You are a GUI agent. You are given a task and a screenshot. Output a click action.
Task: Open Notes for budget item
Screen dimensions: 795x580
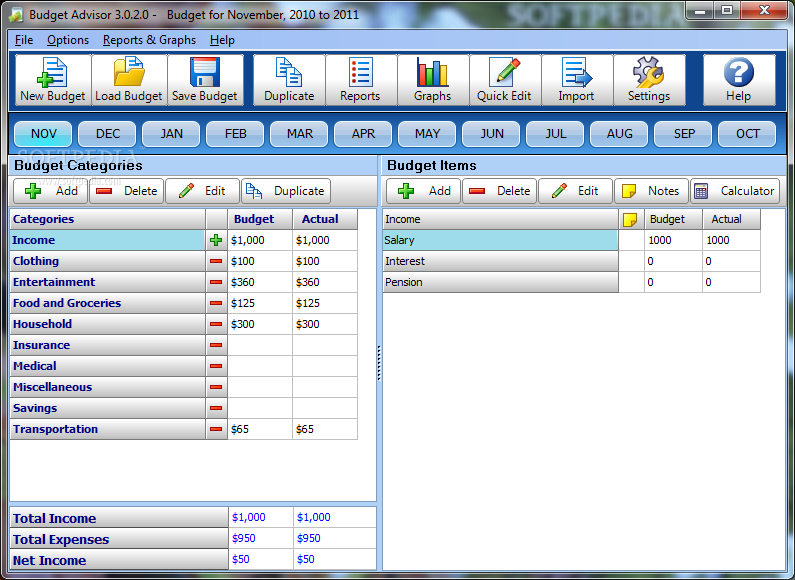pos(651,191)
